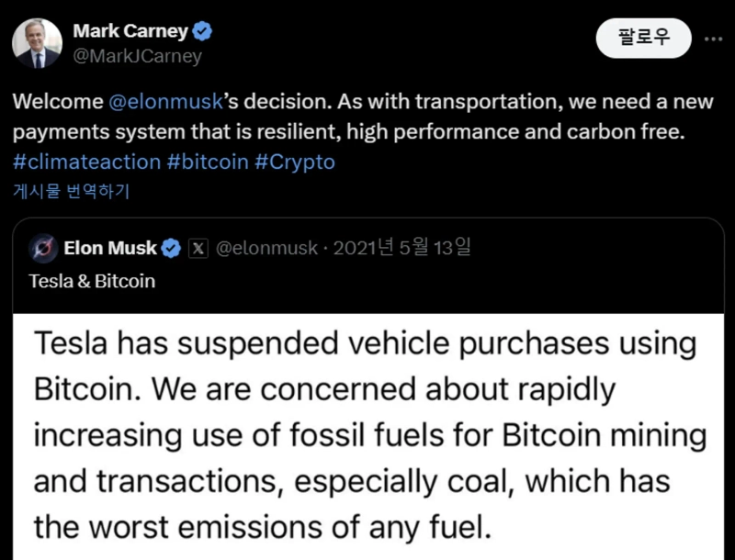
Task: Open the @MarkJCarney handle link
Action: pyautogui.click(x=137, y=56)
